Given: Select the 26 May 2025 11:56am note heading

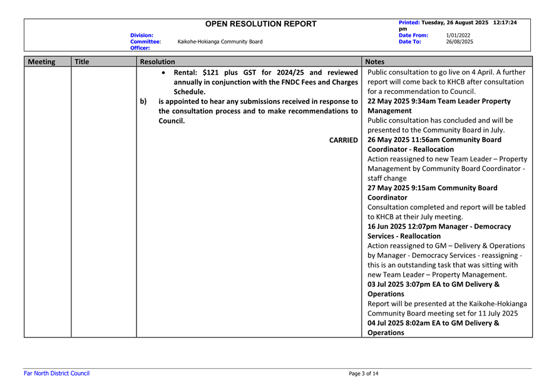Looking at the screenshot, I should pos(434,140).
